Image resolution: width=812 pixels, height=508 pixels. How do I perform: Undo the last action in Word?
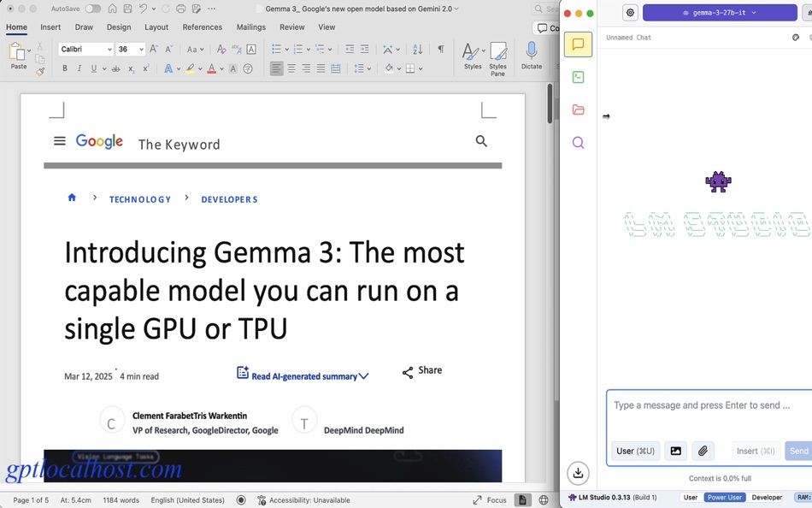pyautogui.click(x=143, y=9)
